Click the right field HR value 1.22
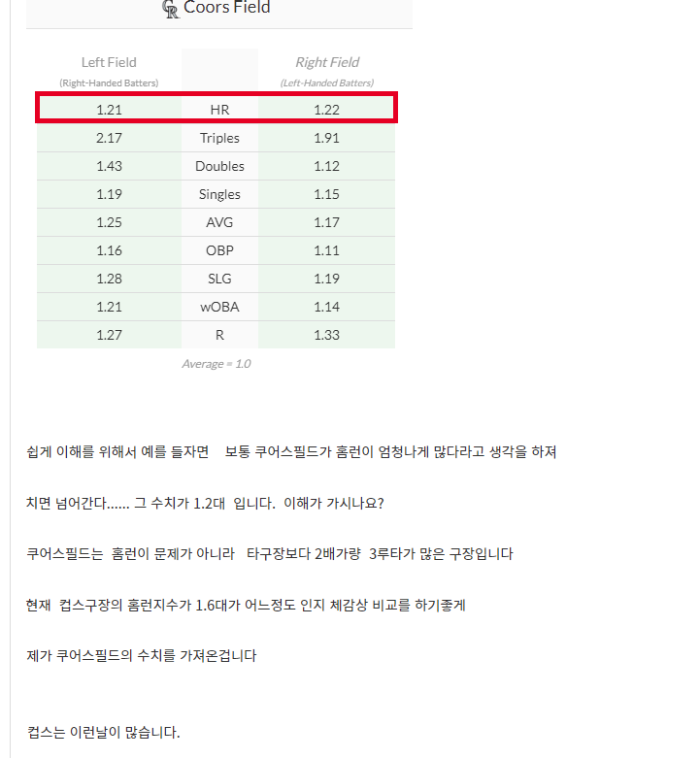This screenshot has height=758, width=700. click(326, 110)
